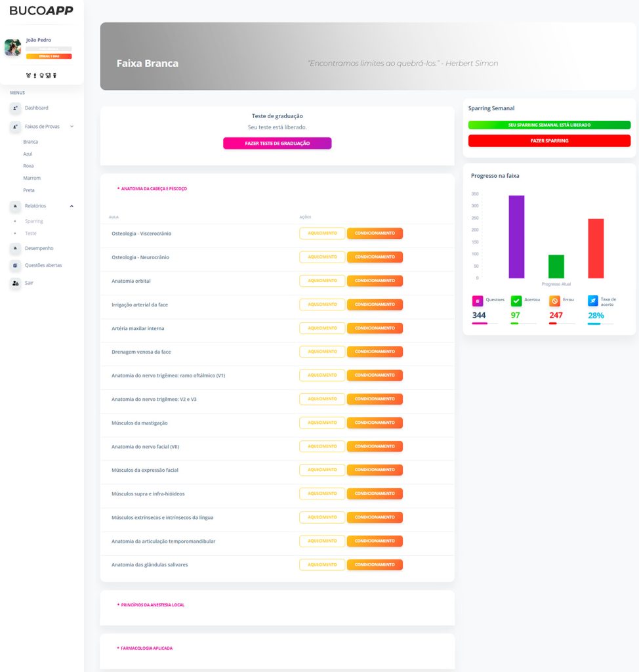Select the Preta belt menu item
Image resolution: width=639 pixels, height=672 pixels.
tap(29, 190)
